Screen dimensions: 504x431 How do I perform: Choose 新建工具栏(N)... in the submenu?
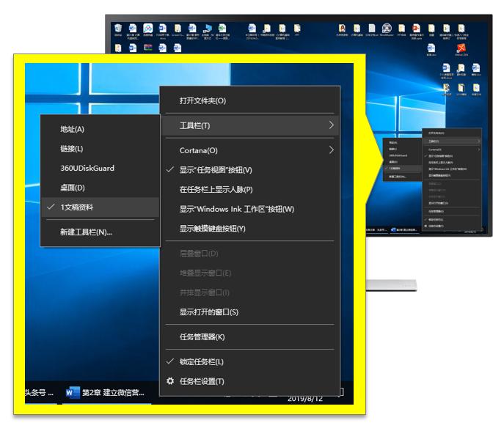pyautogui.click(x=100, y=232)
